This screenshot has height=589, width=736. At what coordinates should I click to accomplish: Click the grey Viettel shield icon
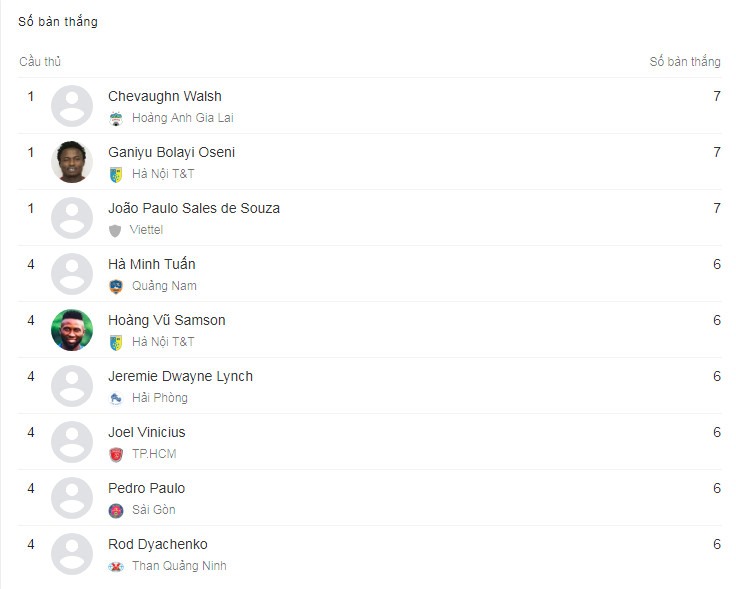(x=115, y=230)
